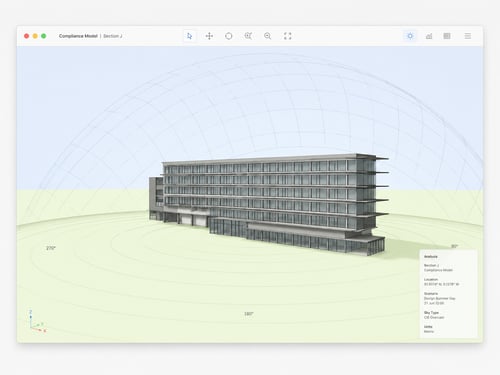Click the Metric units value
This screenshot has width=500, height=375.
(429, 331)
